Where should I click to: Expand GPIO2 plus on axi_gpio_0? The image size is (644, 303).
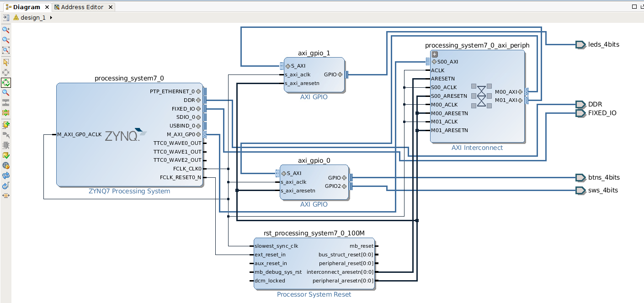coord(344,186)
